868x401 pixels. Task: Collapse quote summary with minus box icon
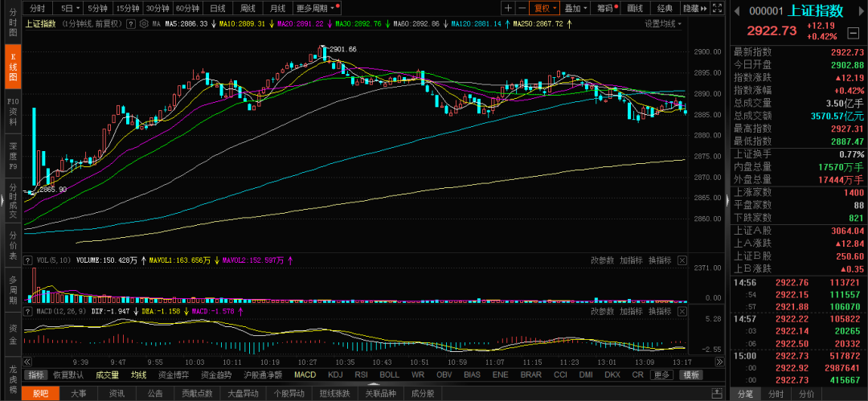[x=853, y=32]
